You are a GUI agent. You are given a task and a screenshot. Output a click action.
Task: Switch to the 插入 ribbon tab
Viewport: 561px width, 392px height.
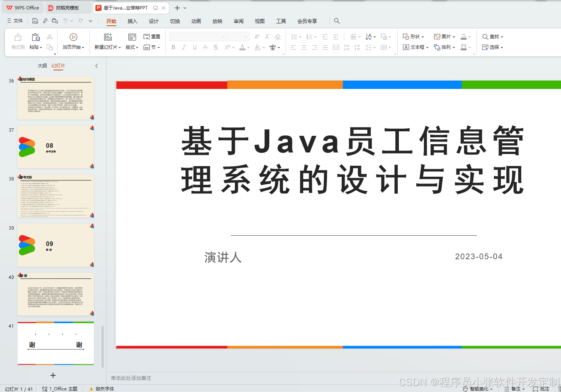point(132,21)
